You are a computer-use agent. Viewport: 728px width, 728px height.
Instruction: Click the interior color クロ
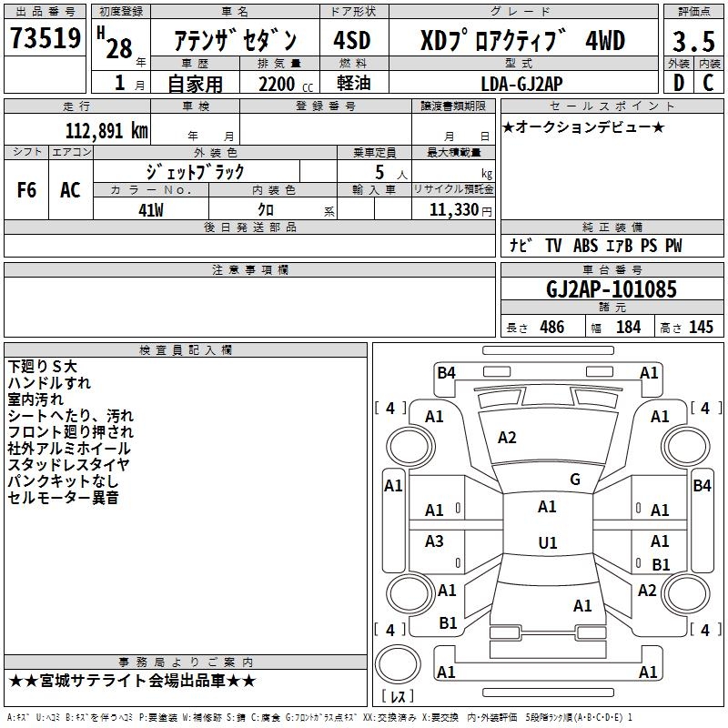click(266, 210)
